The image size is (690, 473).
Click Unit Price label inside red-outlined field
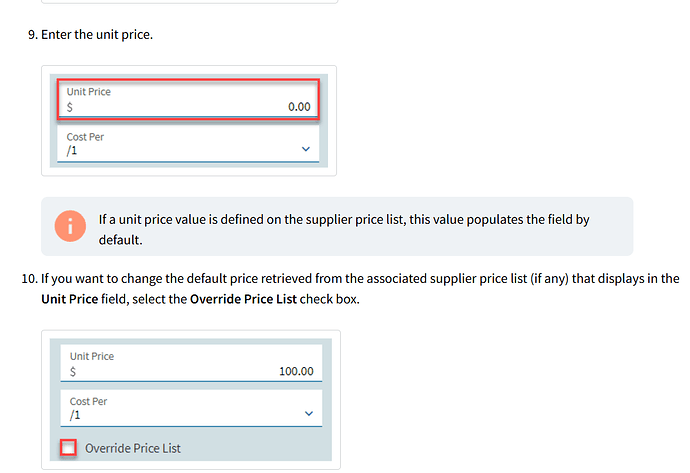[88, 92]
